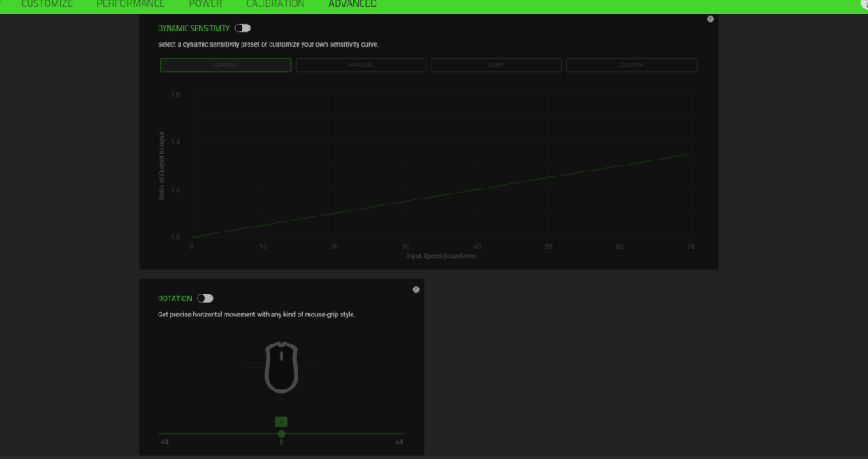Screen dimensions: 868x459
Task: Open the Customize tab
Action: pyautogui.click(x=47, y=4)
